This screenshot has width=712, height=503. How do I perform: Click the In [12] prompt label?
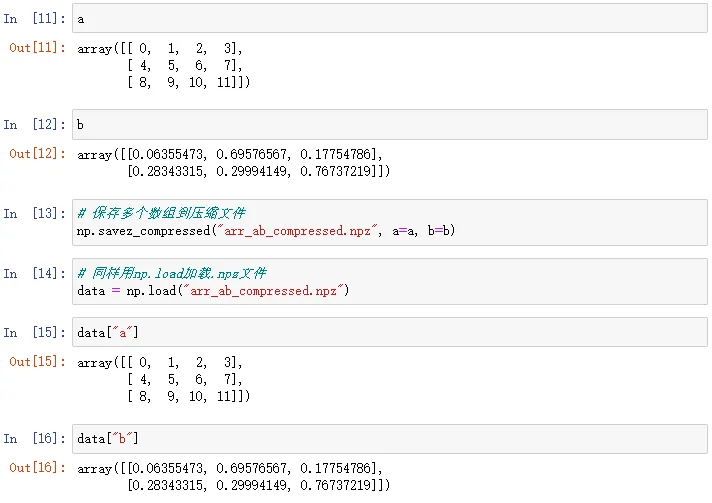32,125
